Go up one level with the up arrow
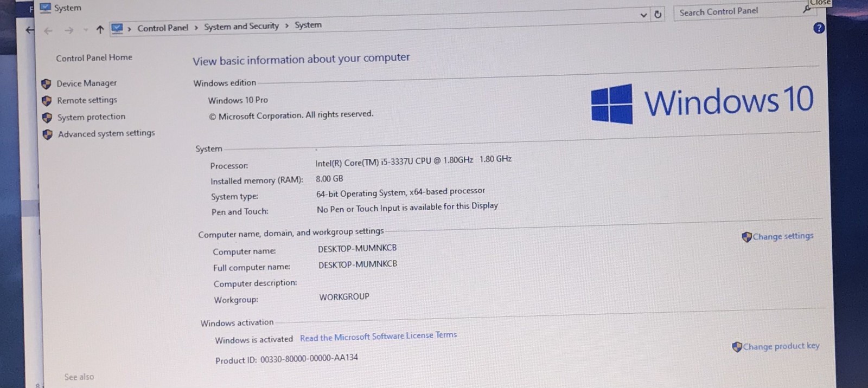868x388 pixels. tap(100, 29)
